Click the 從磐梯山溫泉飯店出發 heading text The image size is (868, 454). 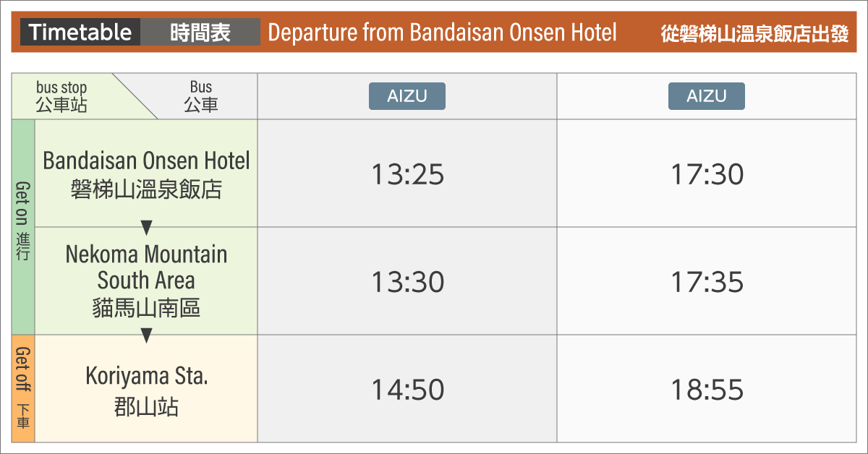tap(754, 34)
